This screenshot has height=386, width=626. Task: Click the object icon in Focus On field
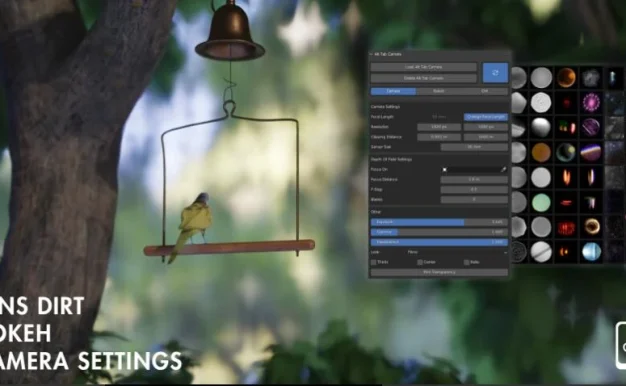(x=444, y=170)
